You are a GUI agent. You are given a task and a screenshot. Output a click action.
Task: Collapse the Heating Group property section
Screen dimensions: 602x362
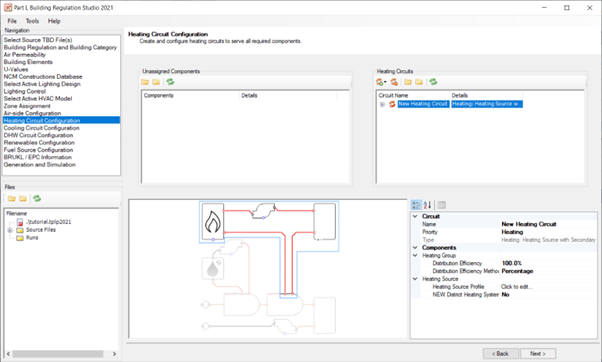click(x=415, y=255)
